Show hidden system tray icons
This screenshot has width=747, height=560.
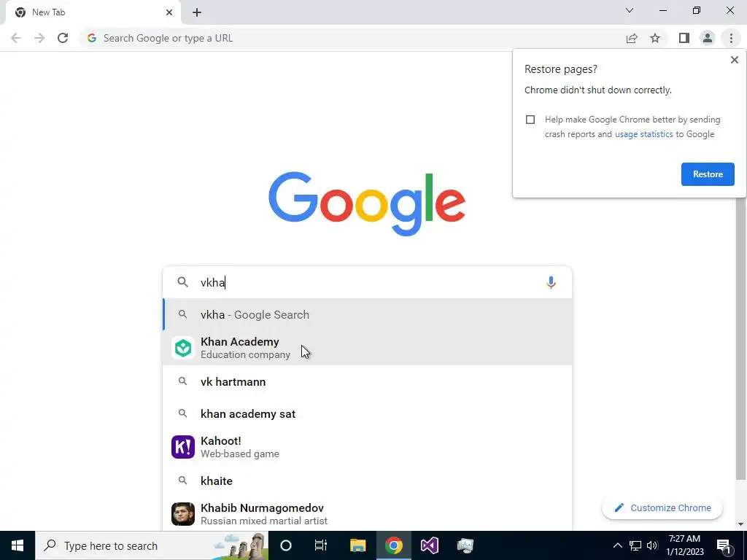click(x=617, y=545)
